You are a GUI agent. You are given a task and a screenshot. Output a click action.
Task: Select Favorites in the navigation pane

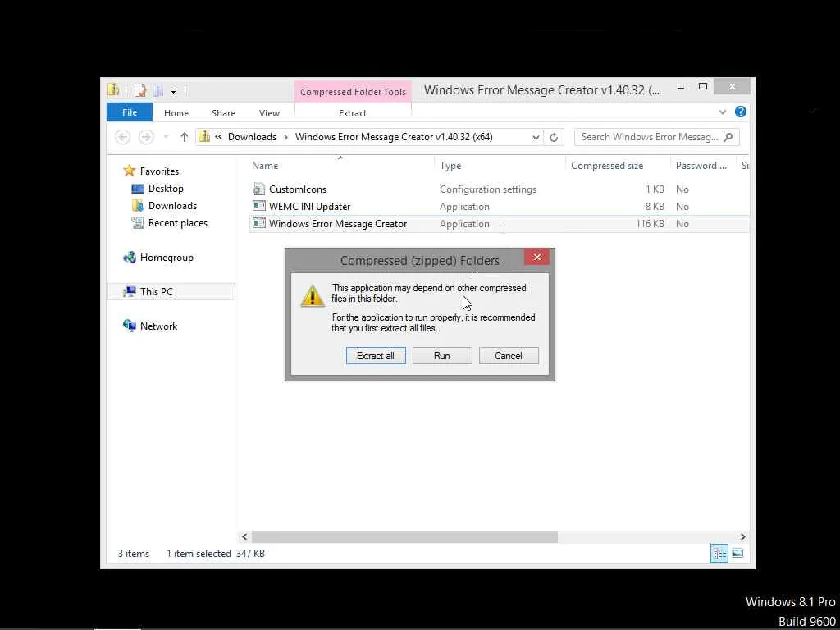coord(159,171)
